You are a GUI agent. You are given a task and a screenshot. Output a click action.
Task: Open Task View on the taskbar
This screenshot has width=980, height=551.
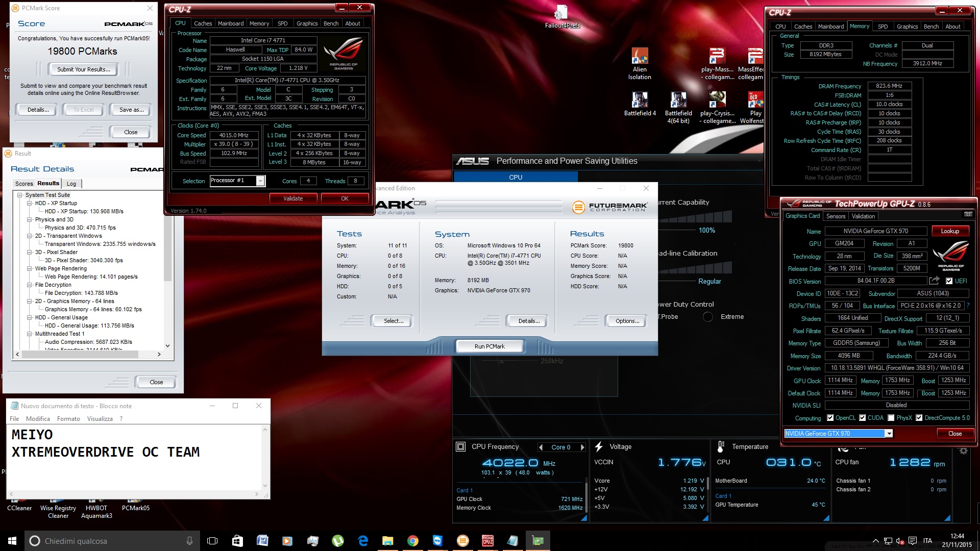[x=212, y=541]
